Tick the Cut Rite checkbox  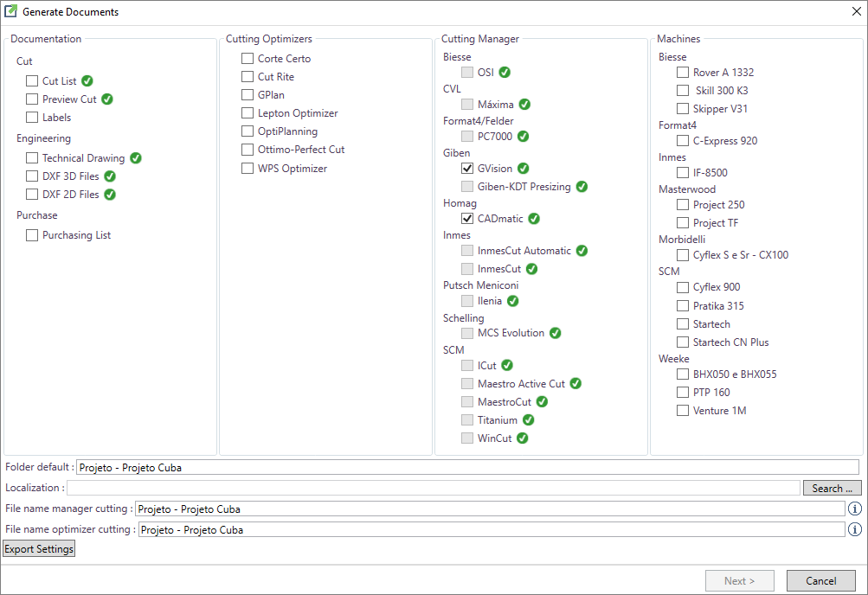pyautogui.click(x=248, y=77)
